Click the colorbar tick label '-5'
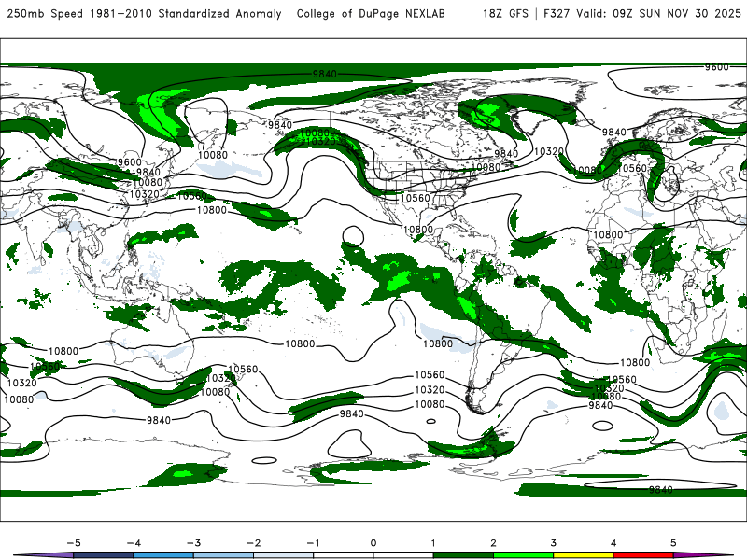Screen dimensions: 747x560 (74, 543)
